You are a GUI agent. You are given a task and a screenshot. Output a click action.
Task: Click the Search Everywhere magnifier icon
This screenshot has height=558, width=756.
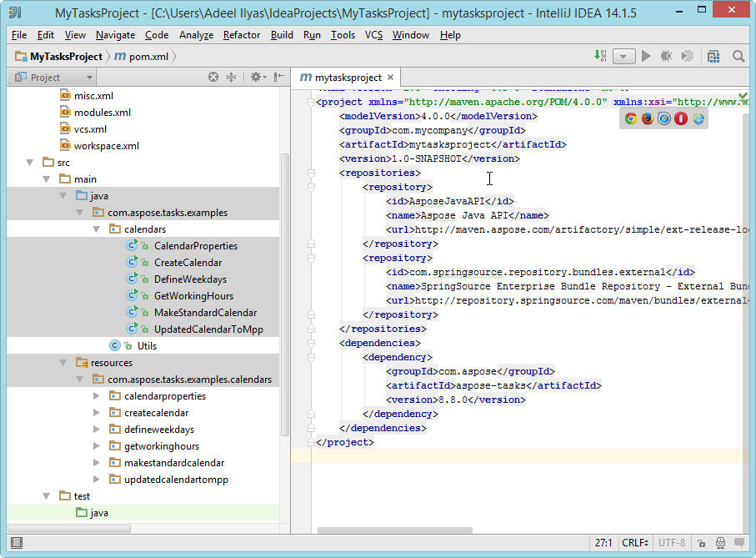click(x=738, y=56)
